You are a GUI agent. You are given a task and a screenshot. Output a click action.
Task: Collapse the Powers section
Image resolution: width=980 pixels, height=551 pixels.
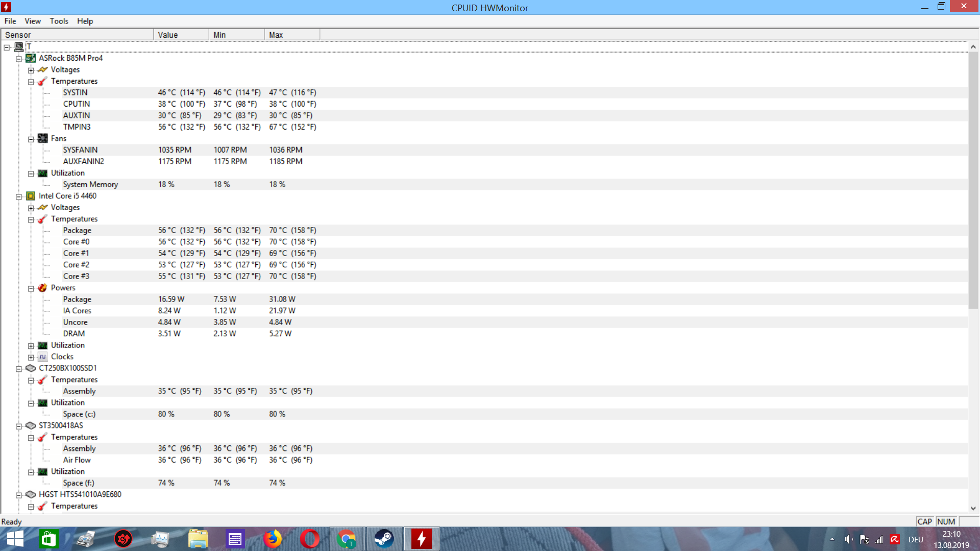pos(31,288)
